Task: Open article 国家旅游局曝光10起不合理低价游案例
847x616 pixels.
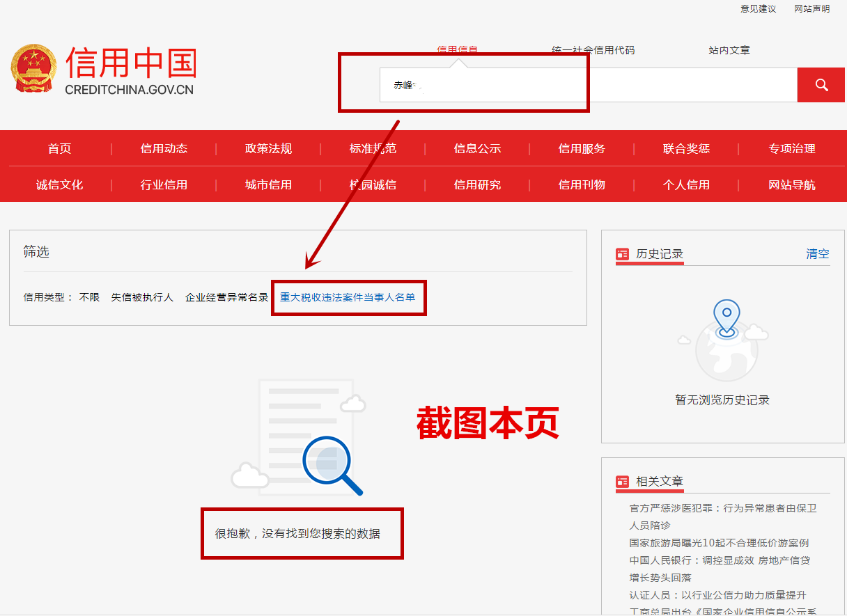Action: pos(719,543)
